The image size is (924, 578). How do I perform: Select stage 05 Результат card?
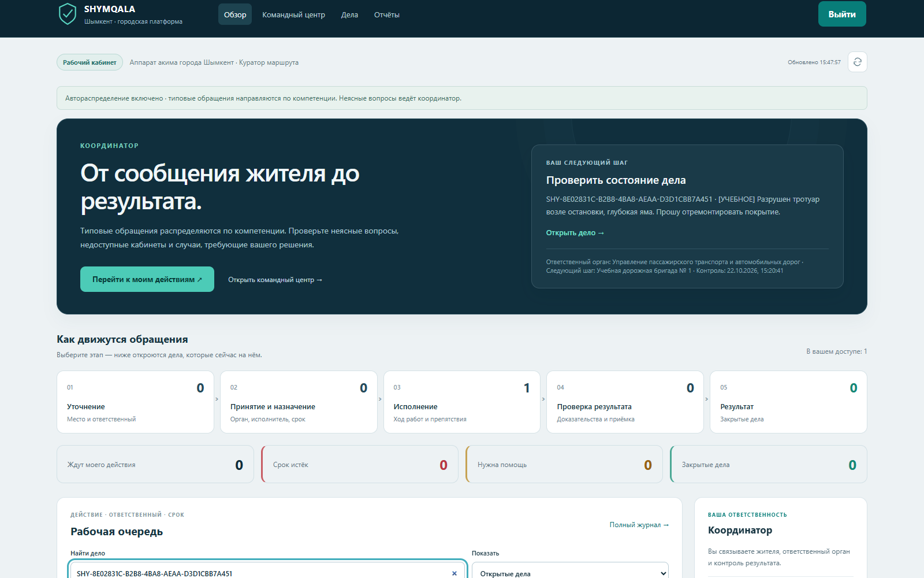[788, 402]
